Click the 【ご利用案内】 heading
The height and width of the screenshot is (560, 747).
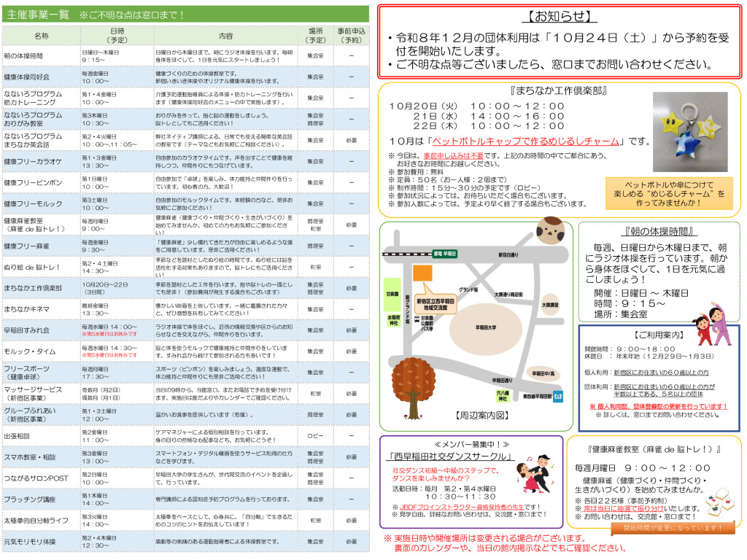pos(659,335)
